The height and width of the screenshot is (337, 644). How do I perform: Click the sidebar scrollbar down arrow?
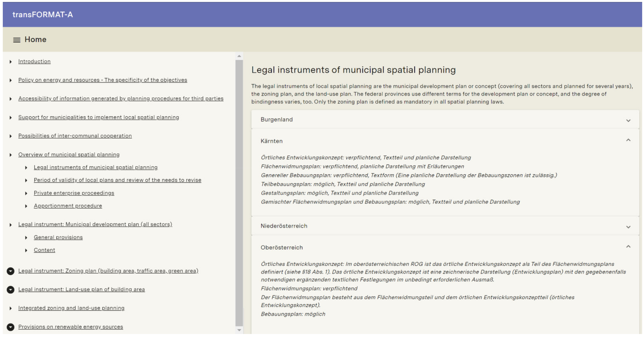pos(239,330)
